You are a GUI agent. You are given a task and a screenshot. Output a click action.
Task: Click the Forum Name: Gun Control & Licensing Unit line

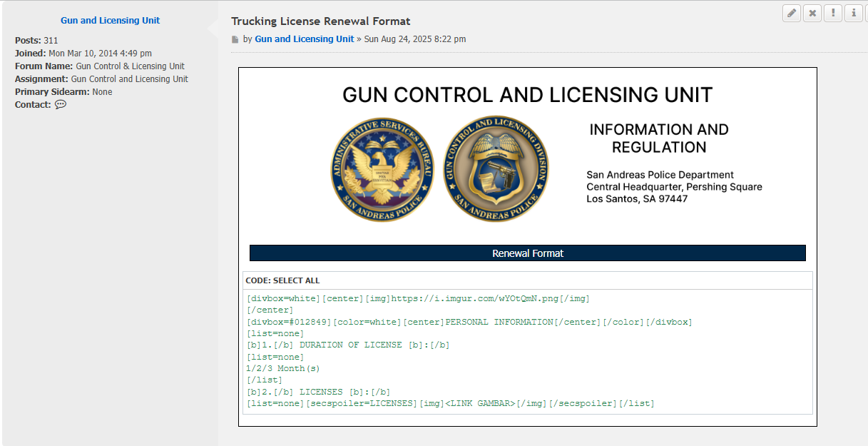[x=100, y=66]
